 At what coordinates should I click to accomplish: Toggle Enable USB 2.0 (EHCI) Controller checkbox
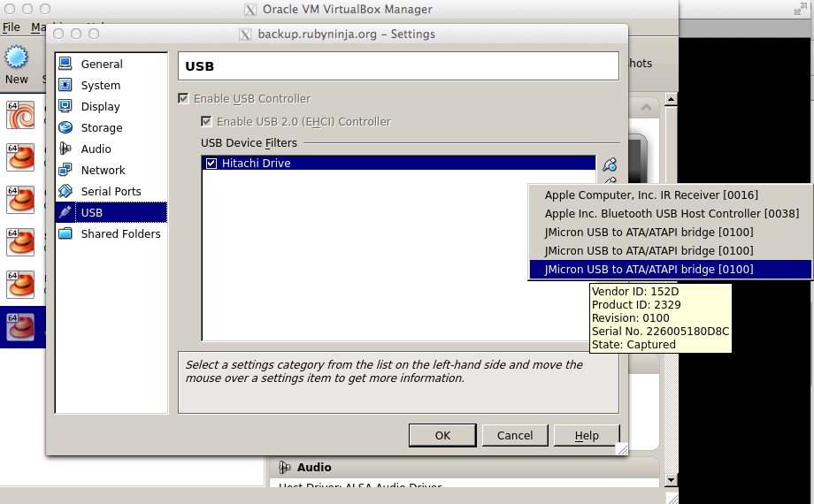pyautogui.click(x=206, y=121)
